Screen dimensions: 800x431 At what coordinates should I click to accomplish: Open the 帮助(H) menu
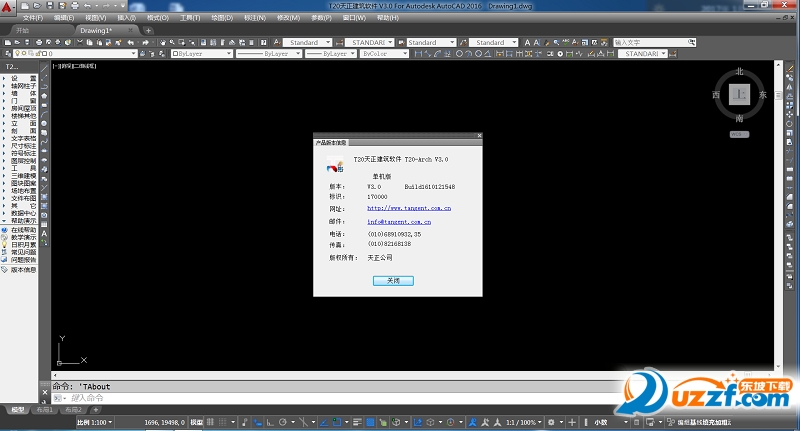click(x=388, y=18)
